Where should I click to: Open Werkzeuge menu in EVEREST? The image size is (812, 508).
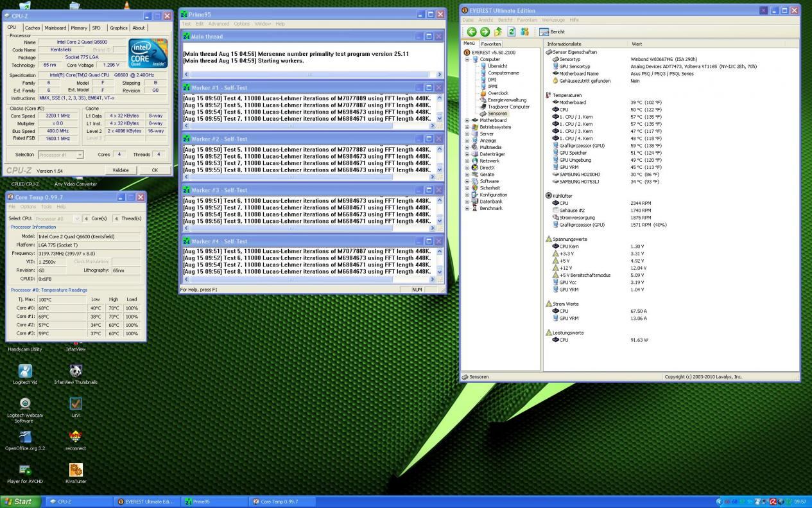pos(553,20)
